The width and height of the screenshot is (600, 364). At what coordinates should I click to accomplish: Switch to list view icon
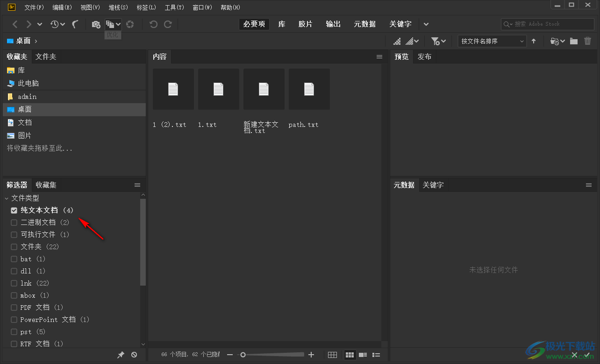[376, 355]
